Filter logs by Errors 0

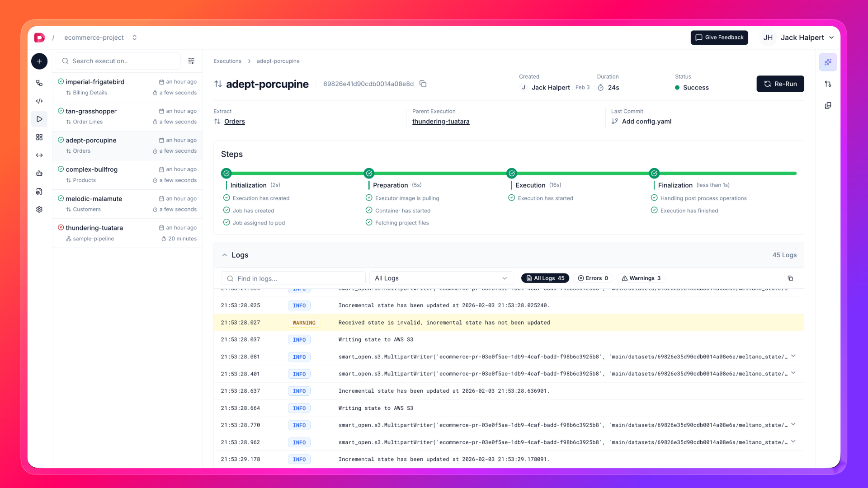click(593, 278)
